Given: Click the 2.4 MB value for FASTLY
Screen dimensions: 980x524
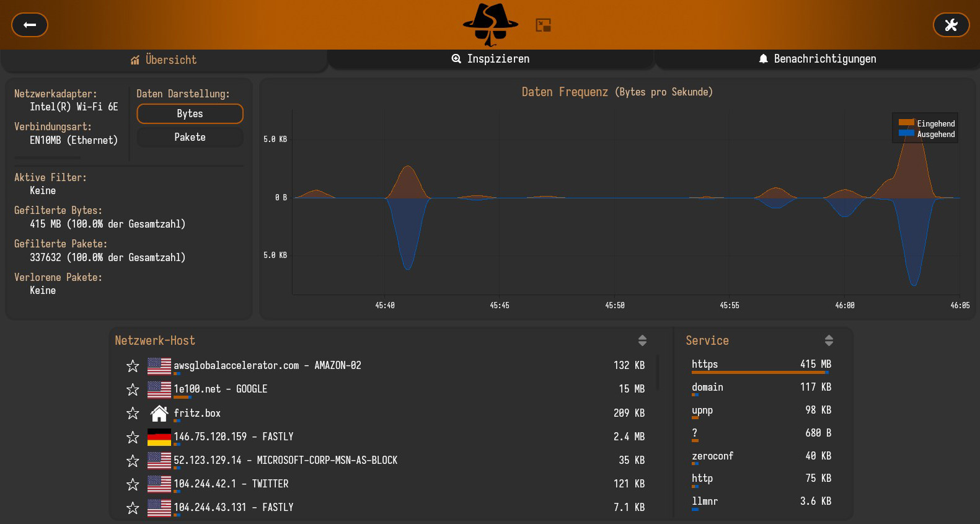Looking at the screenshot, I should [629, 437].
